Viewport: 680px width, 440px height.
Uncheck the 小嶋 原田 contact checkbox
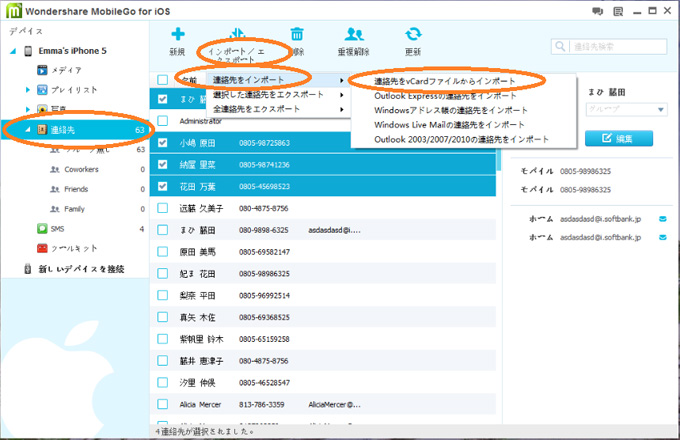163,143
